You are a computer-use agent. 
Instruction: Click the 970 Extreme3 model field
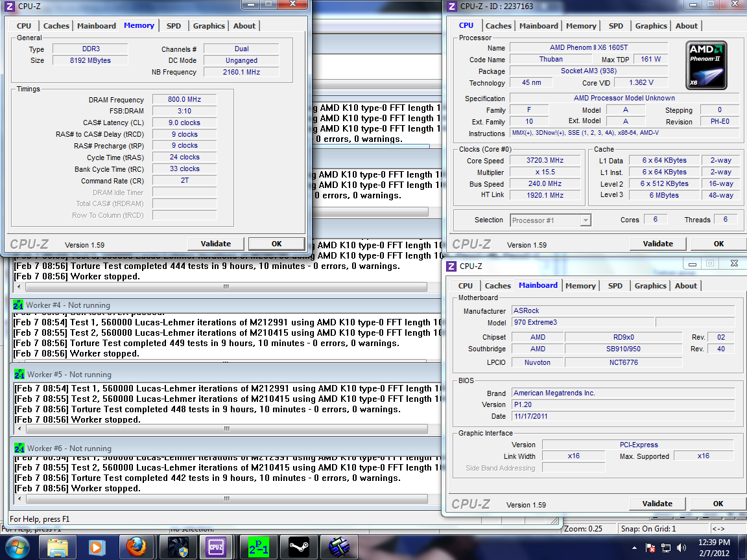(583, 322)
